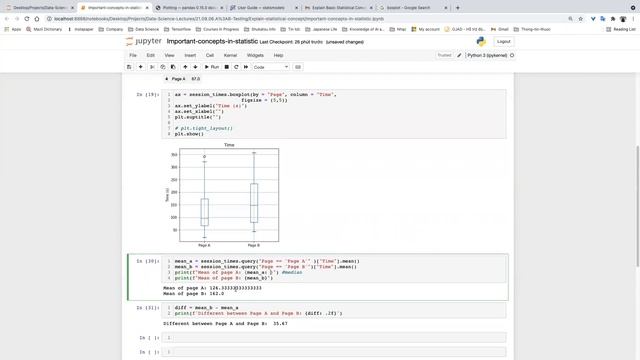This screenshot has width=640, height=360.
Task: Click the browser address bar URL
Action: click(219, 19)
